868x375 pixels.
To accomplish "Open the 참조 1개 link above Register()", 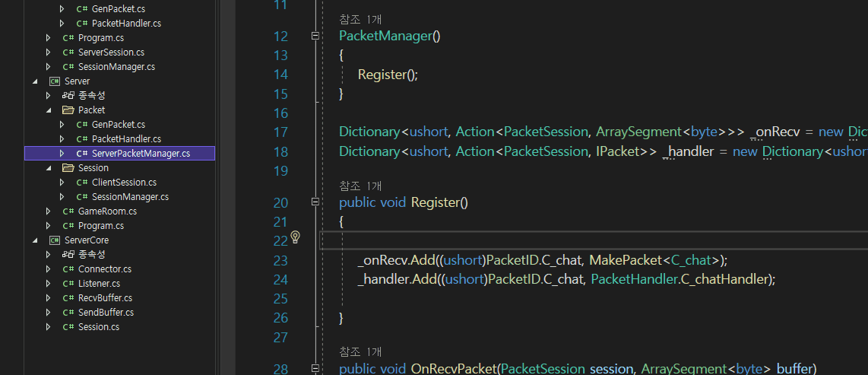I will [360, 186].
